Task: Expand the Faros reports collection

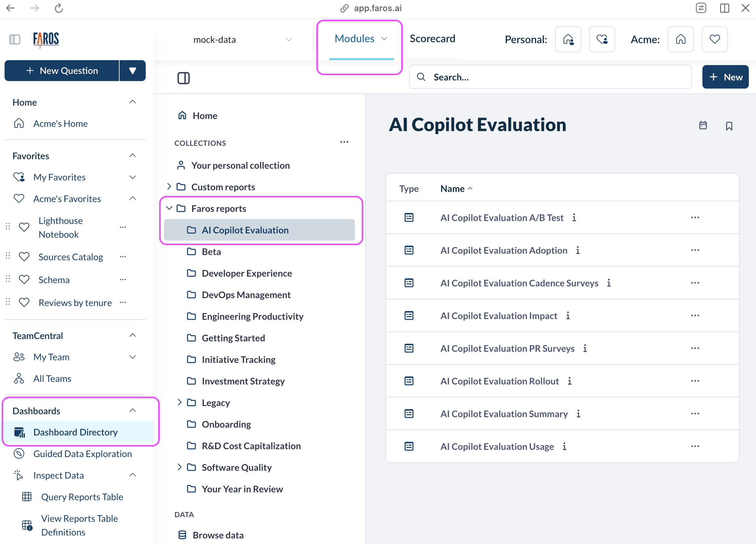Action: (170, 208)
